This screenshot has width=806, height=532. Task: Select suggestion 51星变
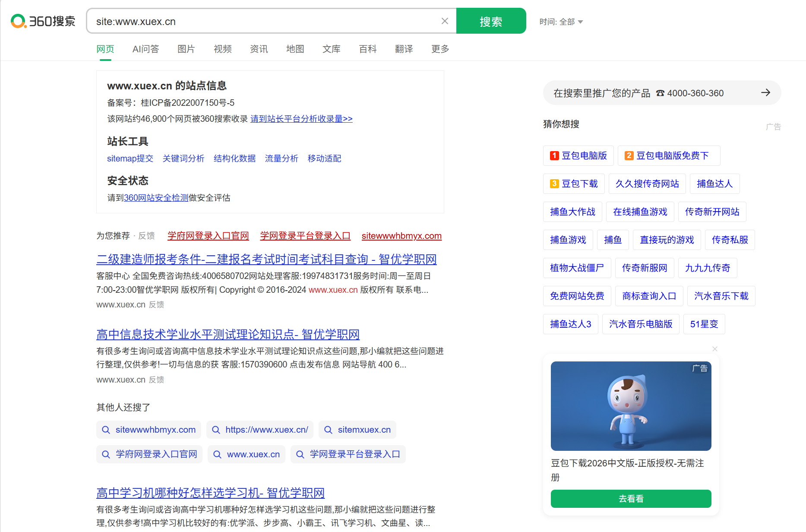[704, 324]
